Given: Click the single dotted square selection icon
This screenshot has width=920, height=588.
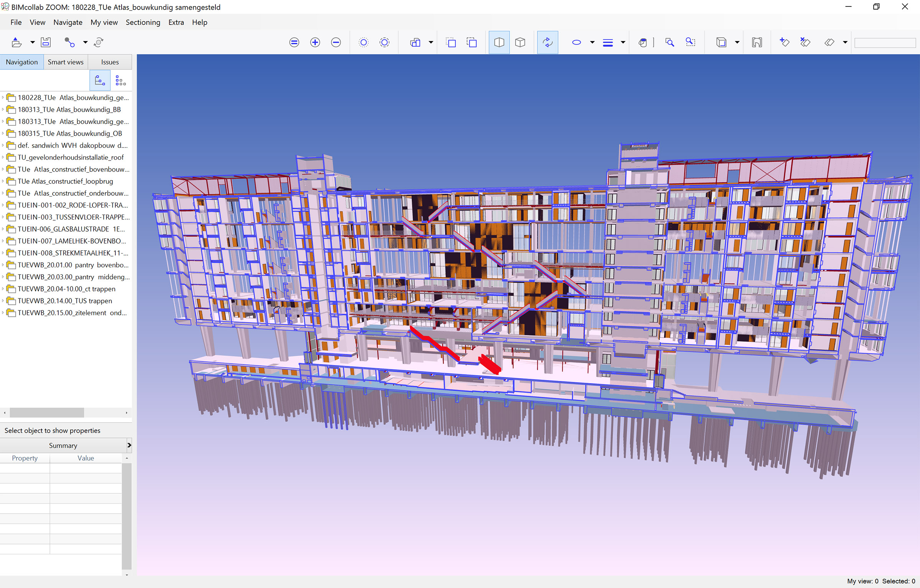Looking at the screenshot, I should [x=451, y=43].
